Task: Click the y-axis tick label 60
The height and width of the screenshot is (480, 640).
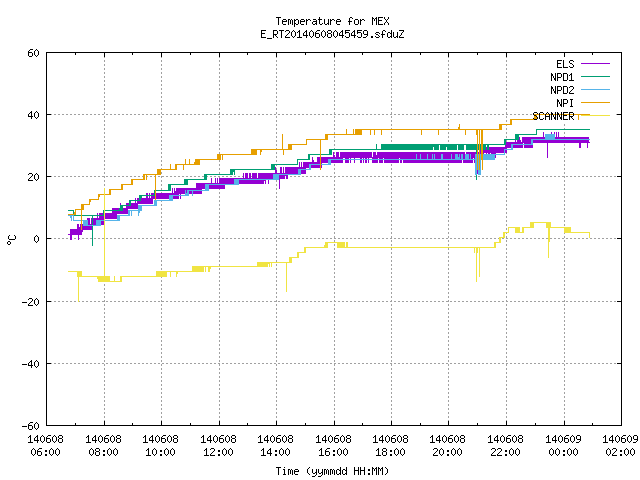Action: pyautogui.click(x=33, y=53)
